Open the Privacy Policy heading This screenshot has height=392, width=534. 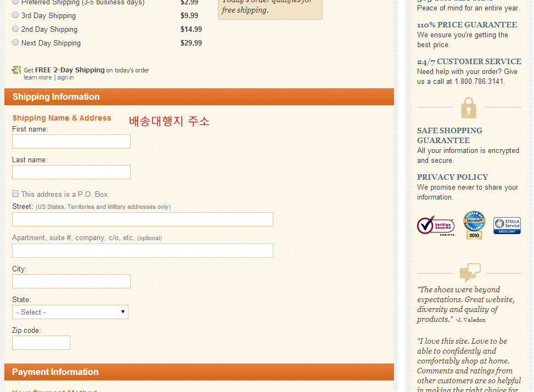[x=452, y=177]
